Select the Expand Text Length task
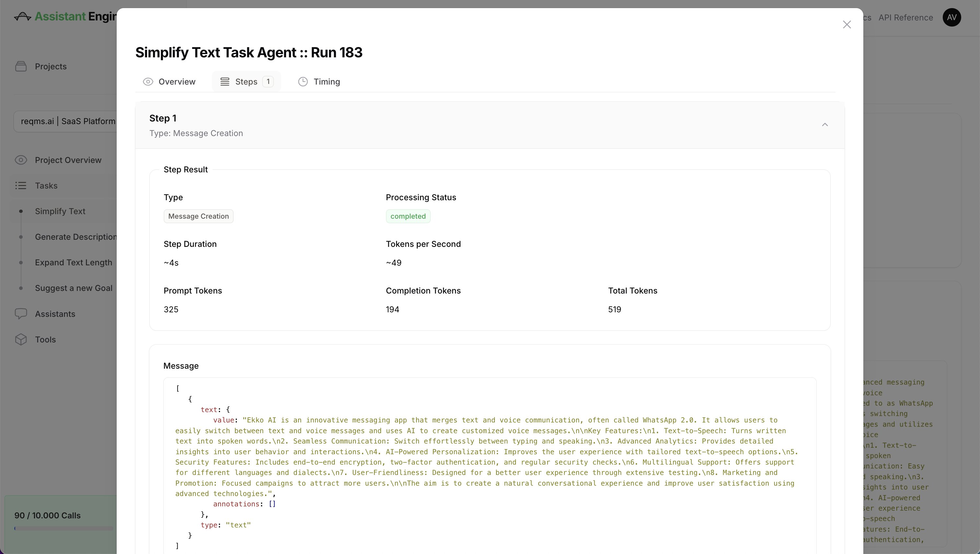The height and width of the screenshot is (554, 980). pyautogui.click(x=74, y=262)
